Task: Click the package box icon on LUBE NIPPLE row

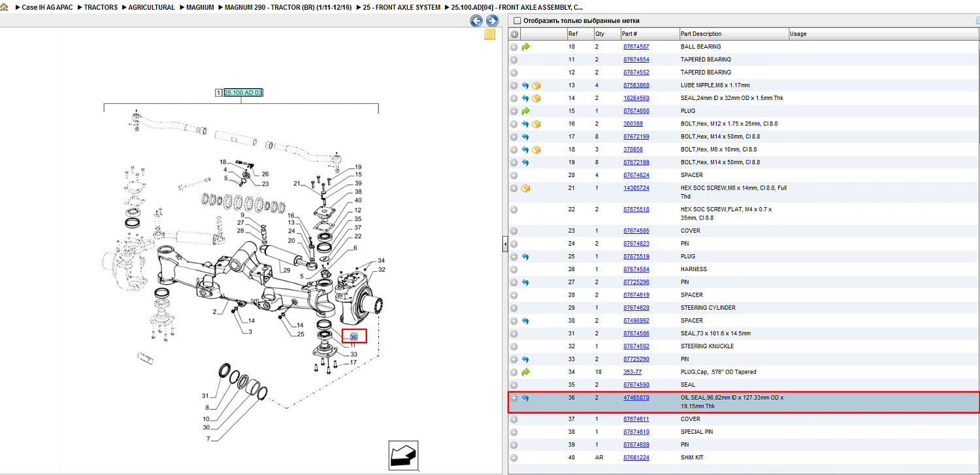Action: click(x=536, y=86)
